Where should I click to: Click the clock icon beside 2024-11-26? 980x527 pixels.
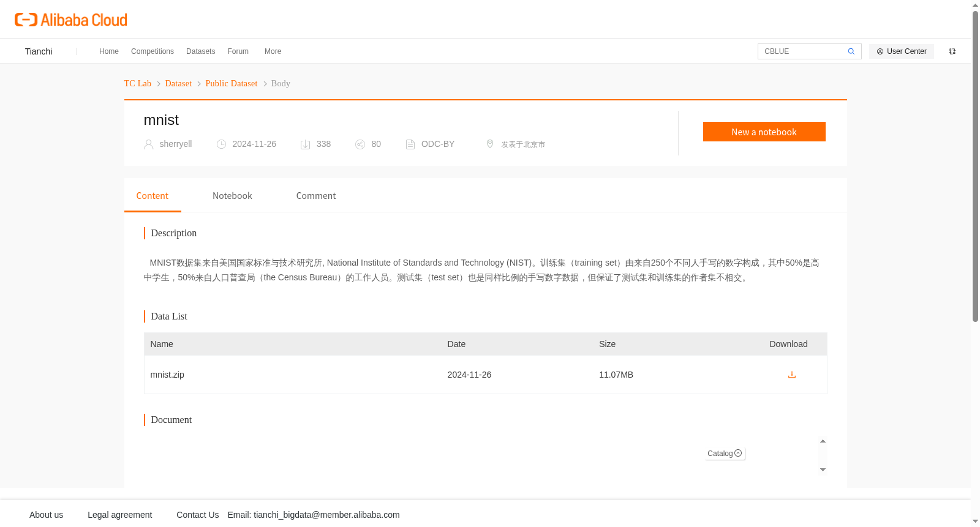click(222, 144)
